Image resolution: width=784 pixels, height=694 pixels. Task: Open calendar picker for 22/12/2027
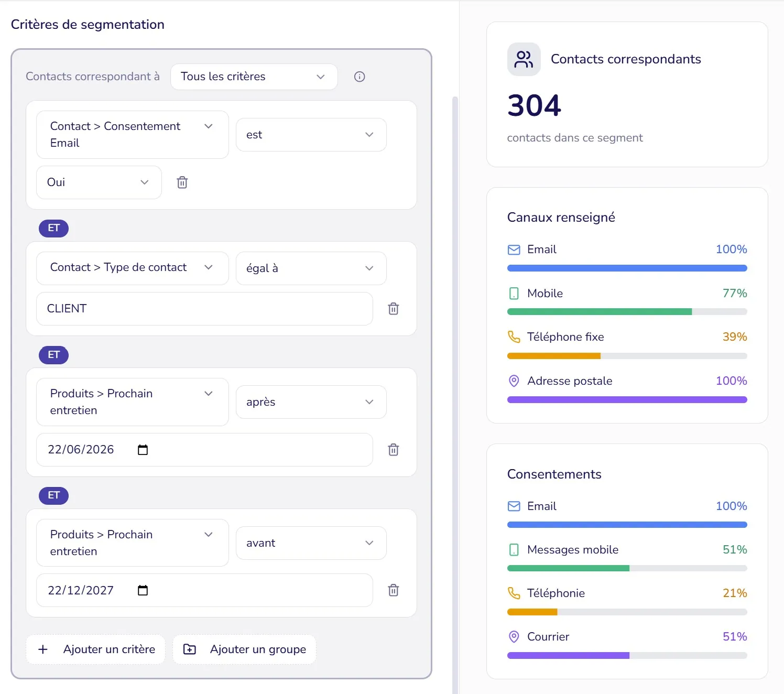click(143, 590)
